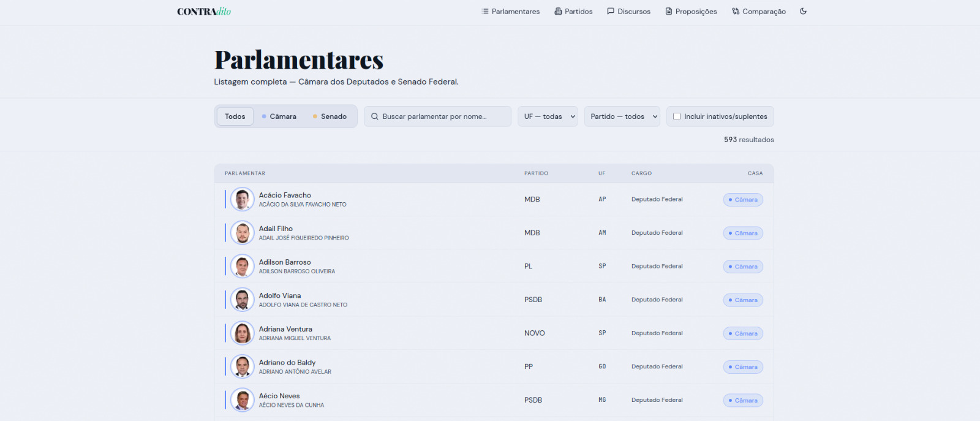The height and width of the screenshot is (421, 980).
Task: Enable Incluir inativos/suplentes checkbox
Action: click(677, 116)
